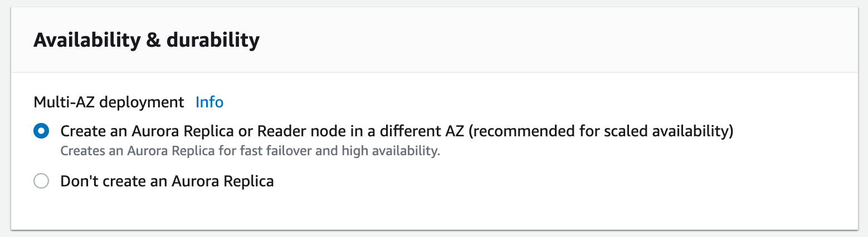Click the Availability & durability heading
868x237 pixels.
pos(147,40)
